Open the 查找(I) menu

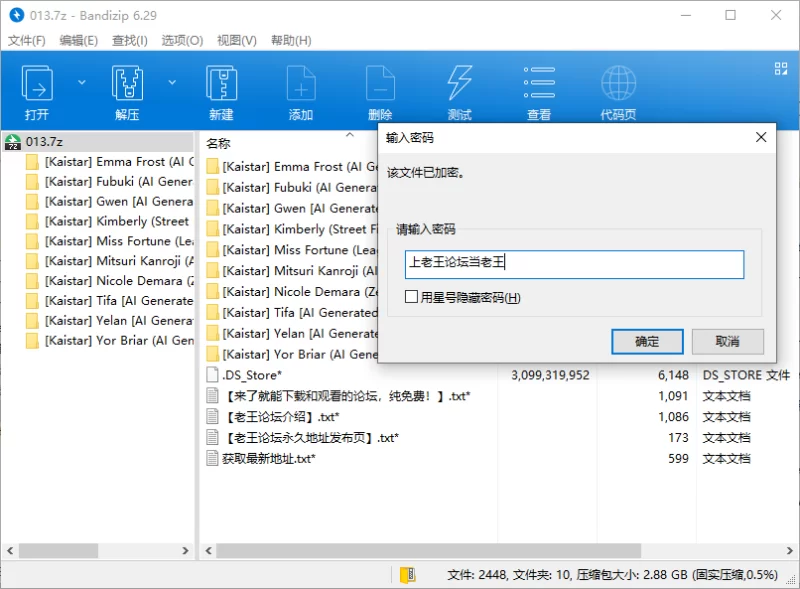click(130, 40)
